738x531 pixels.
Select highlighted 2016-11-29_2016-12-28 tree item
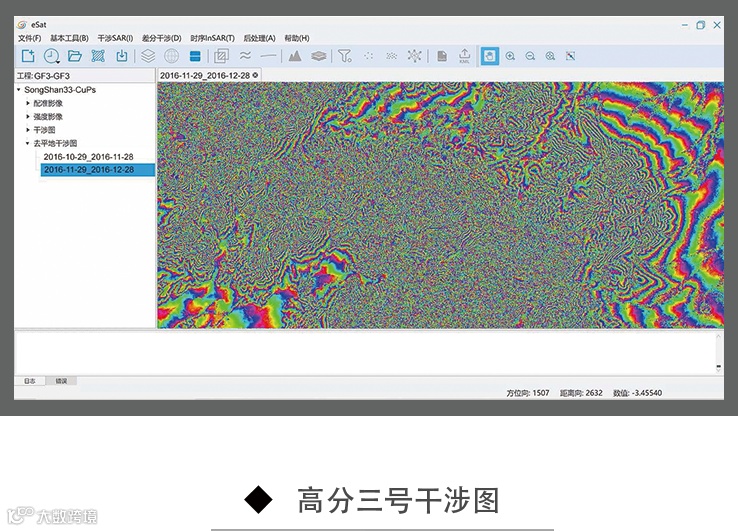tap(98, 169)
